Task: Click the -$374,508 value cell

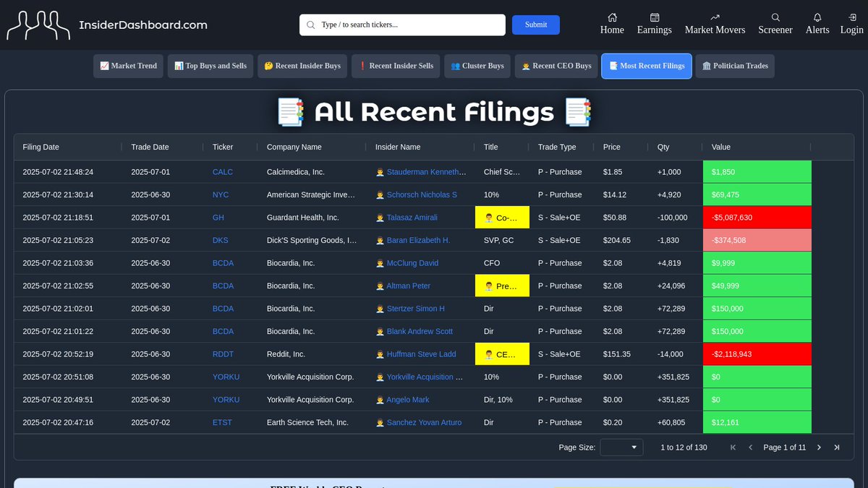Action: tap(757, 241)
